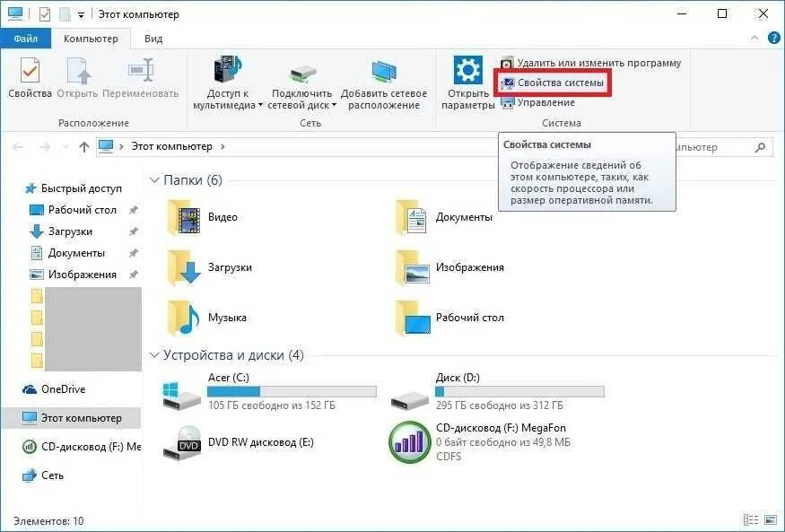Image resolution: width=785 pixels, height=532 pixels.
Task: Click Подключить сетевой диск icon
Action: coord(301,74)
